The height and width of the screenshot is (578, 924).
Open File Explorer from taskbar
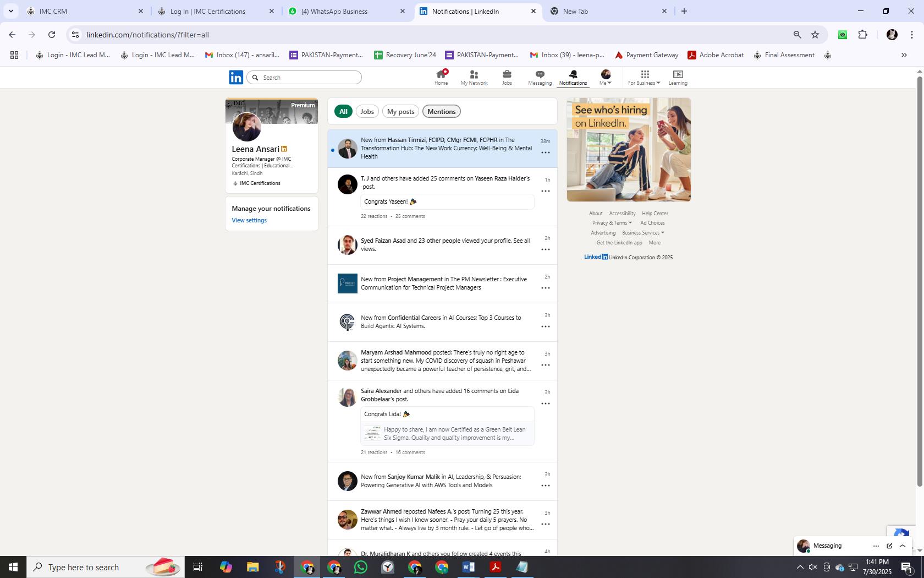click(252, 567)
